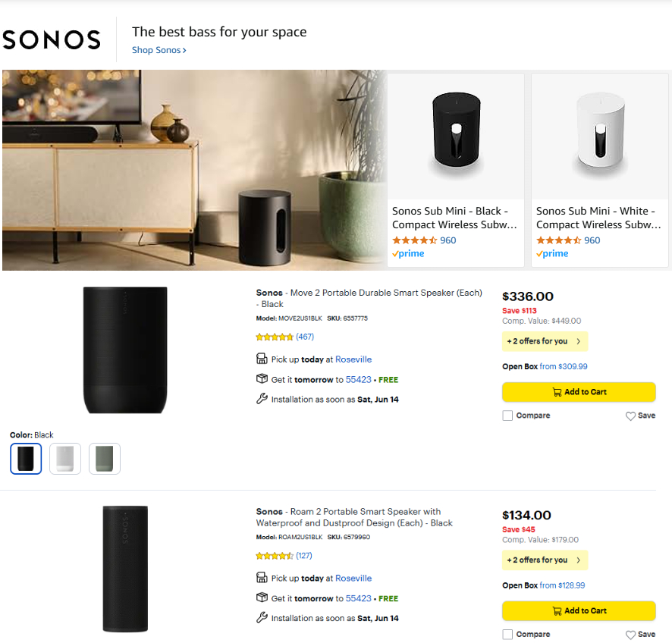
Task: Open Open Box offer from $309.99
Action: [x=563, y=367]
